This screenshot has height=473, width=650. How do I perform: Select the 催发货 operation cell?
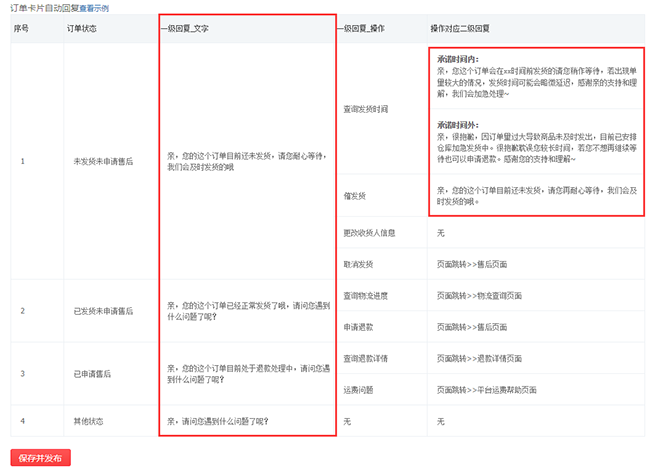pyautogui.click(x=357, y=196)
